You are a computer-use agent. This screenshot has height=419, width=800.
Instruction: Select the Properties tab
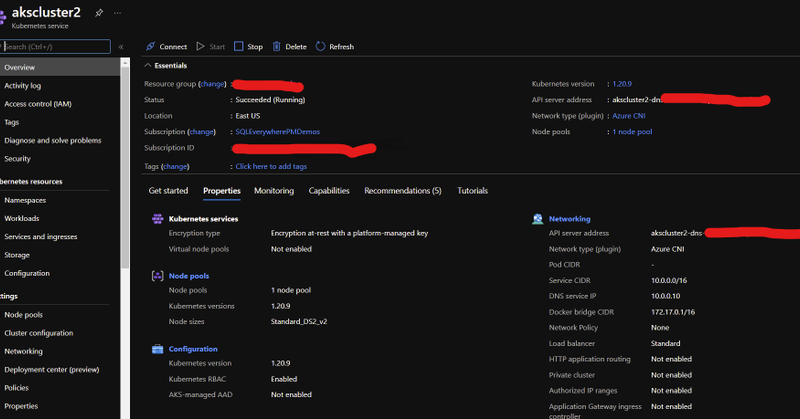221,191
